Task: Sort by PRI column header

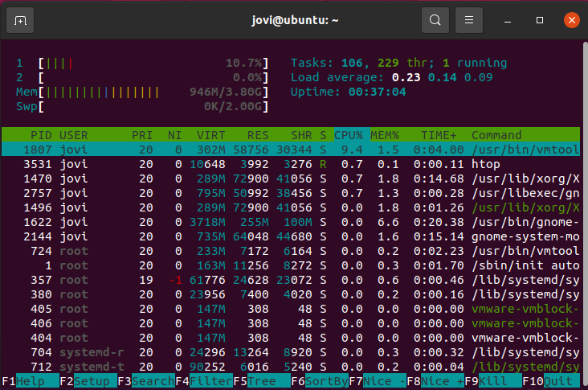Action: [x=142, y=135]
